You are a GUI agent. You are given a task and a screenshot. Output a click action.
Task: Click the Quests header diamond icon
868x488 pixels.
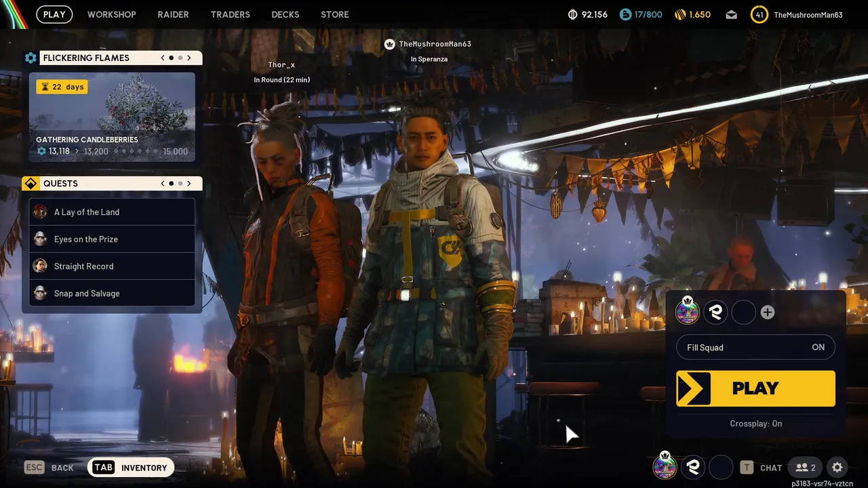pyautogui.click(x=30, y=184)
